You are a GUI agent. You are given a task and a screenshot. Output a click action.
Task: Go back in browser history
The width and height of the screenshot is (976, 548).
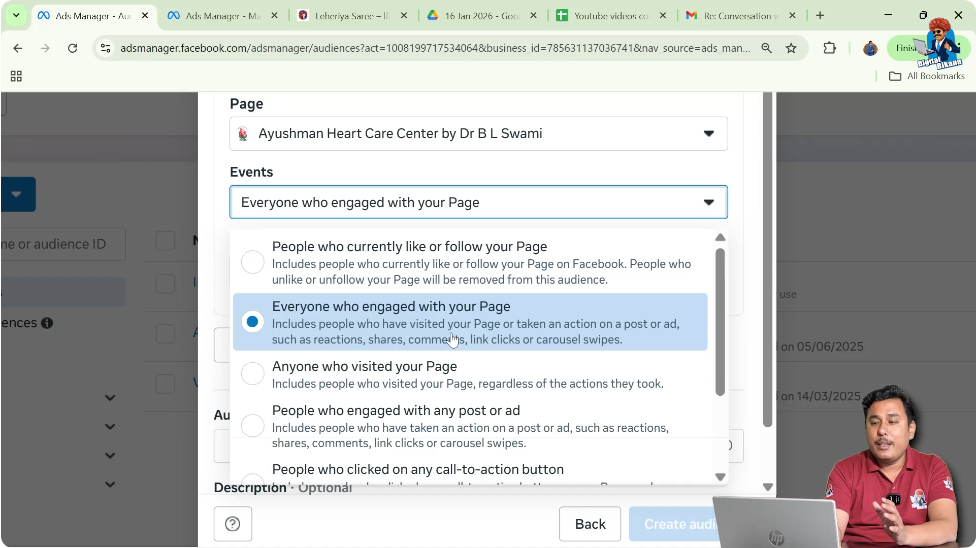pos(17,48)
